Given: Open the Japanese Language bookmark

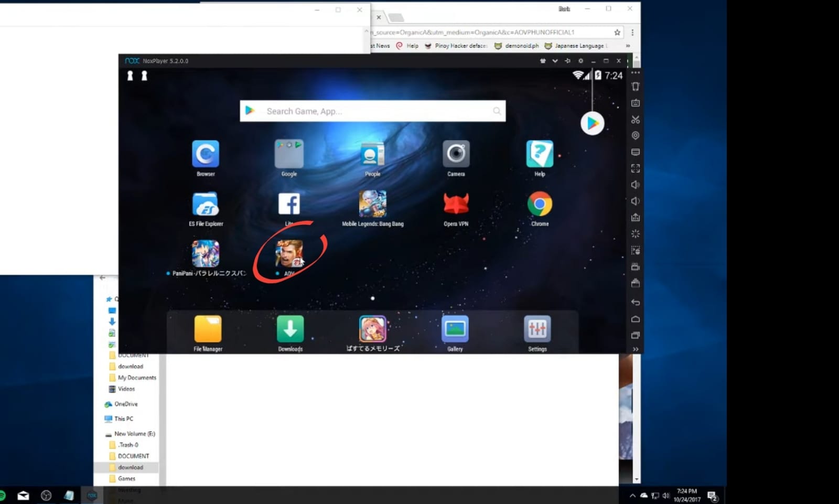Looking at the screenshot, I should [x=575, y=46].
